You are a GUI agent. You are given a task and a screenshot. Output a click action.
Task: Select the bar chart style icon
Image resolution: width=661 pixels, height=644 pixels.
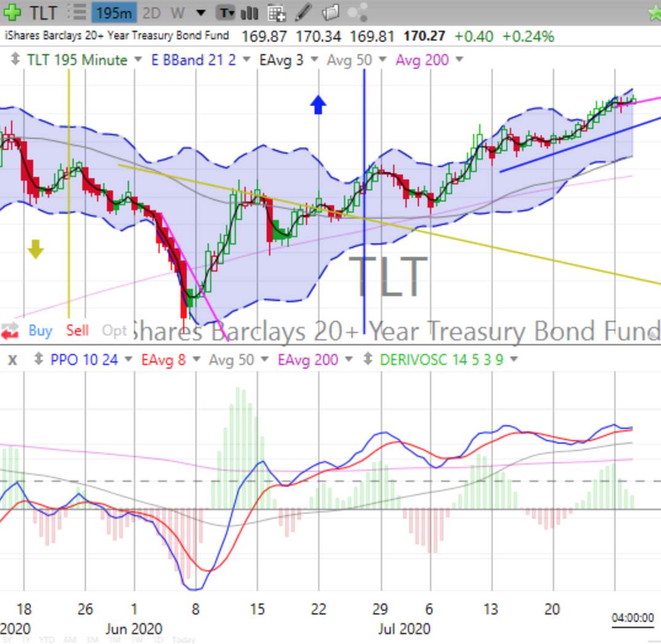[x=249, y=12]
